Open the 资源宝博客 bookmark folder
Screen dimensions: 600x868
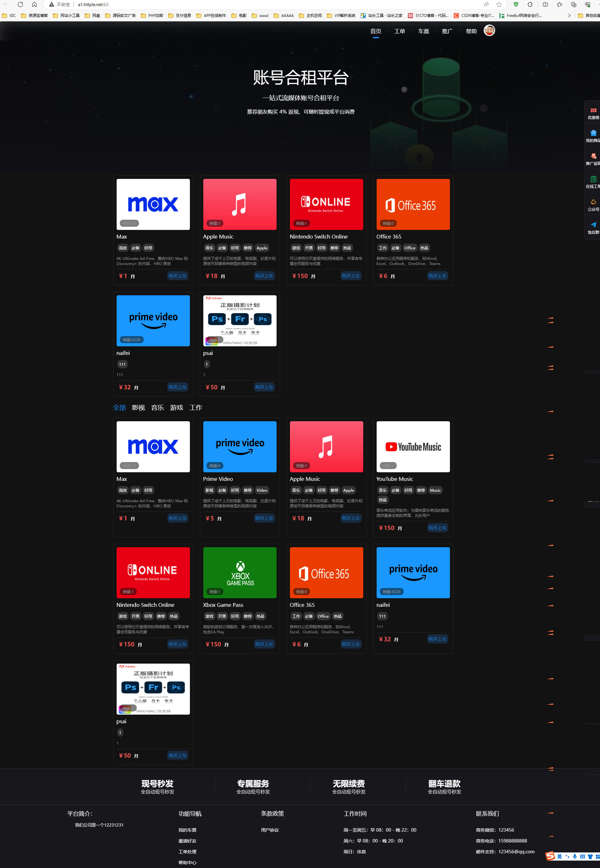[35, 15]
